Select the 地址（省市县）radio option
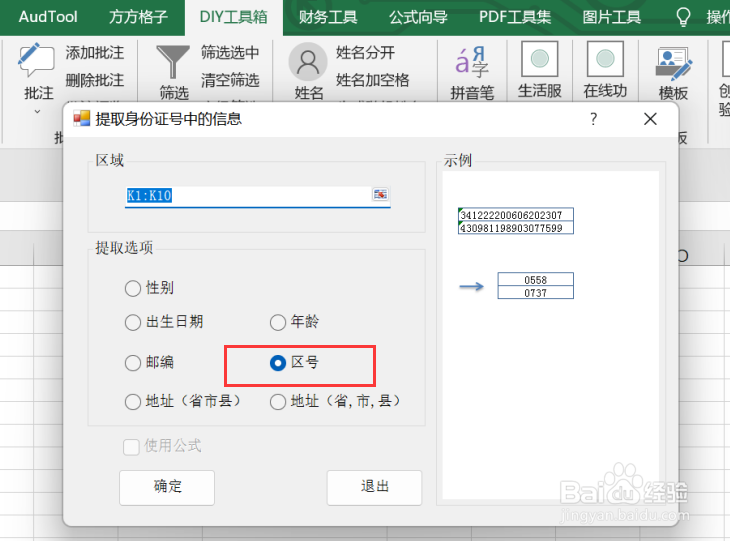 click(133, 401)
